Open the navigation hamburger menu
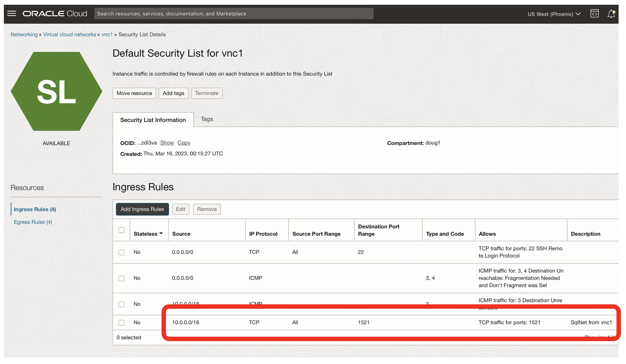Image resolution: width=626 pixels, height=364 pixels. click(12, 13)
